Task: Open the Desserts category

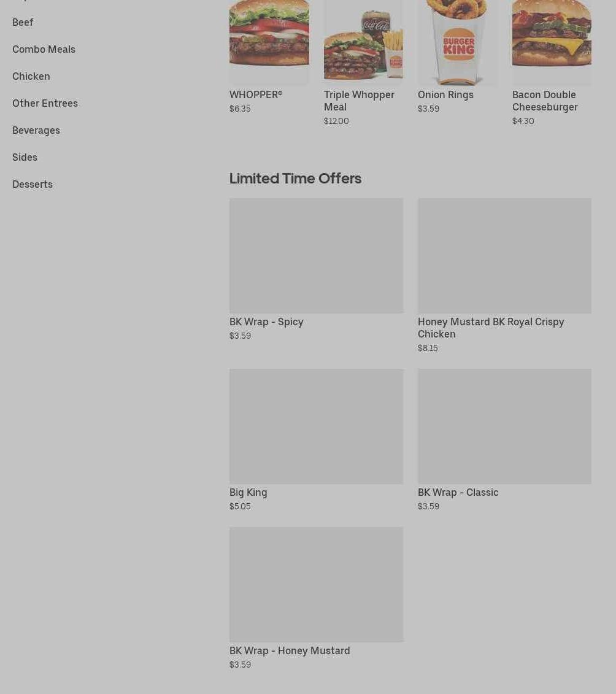Action: pos(33,185)
